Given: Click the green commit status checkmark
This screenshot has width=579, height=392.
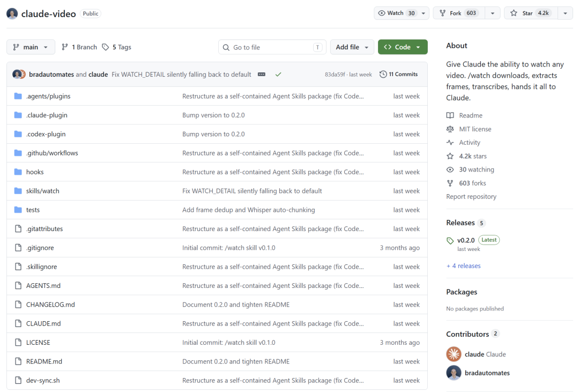Looking at the screenshot, I should (x=278, y=74).
